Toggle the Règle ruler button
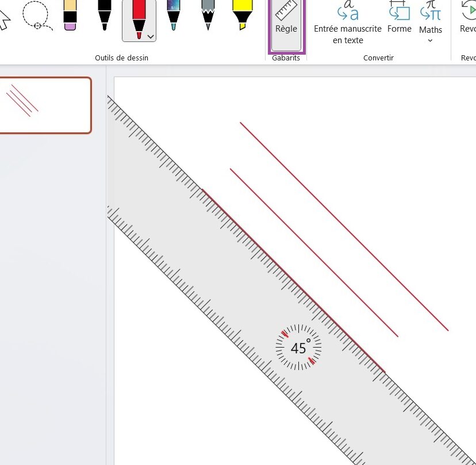The height and width of the screenshot is (465, 476). 286,24
